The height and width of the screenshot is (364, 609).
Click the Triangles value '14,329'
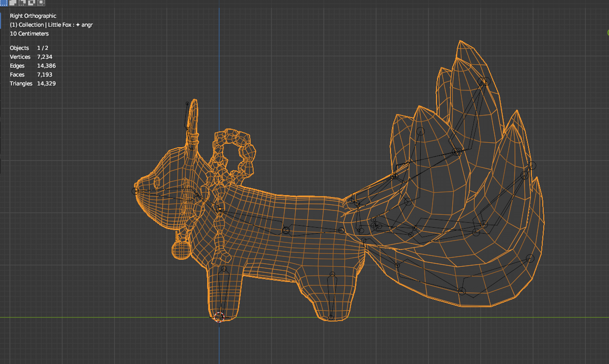pyautogui.click(x=46, y=83)
